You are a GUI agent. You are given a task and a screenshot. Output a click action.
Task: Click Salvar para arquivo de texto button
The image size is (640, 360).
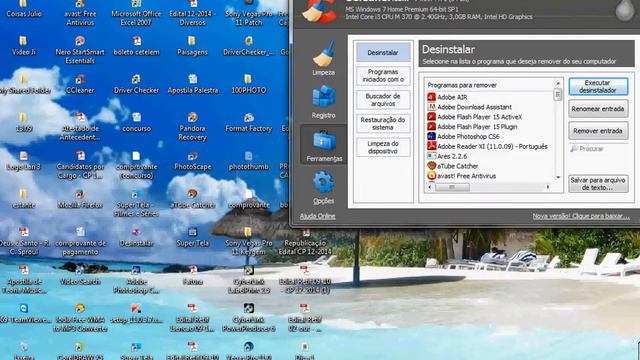(598, 184)
